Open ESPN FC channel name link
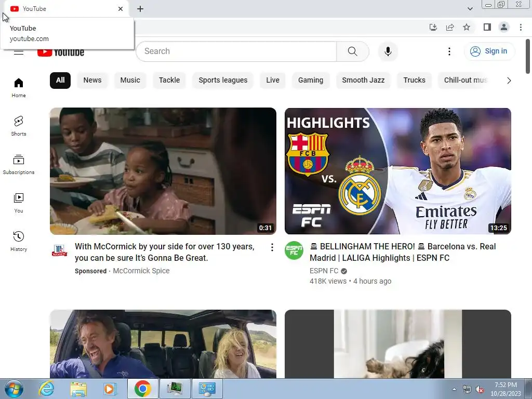The image size is (532, 399). 324,271
